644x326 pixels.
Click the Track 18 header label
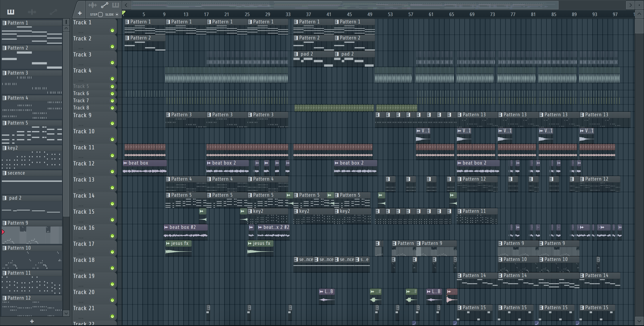click(84, 260)
